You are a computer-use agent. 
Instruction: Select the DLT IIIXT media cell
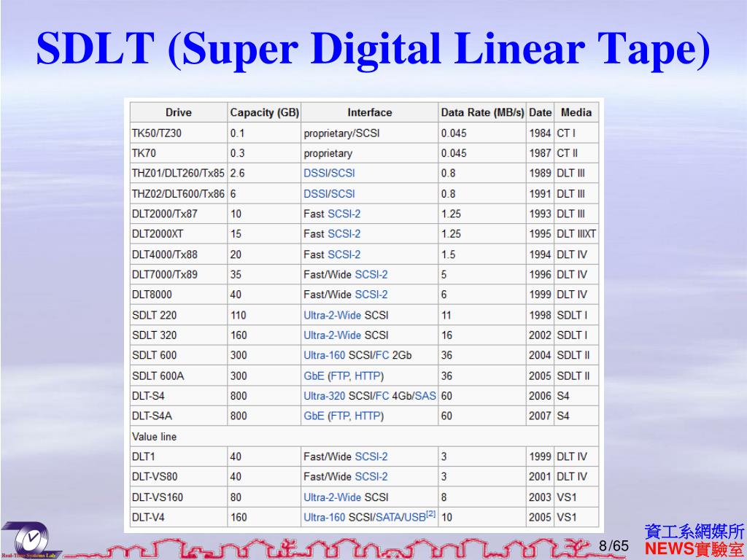[576, 234]
